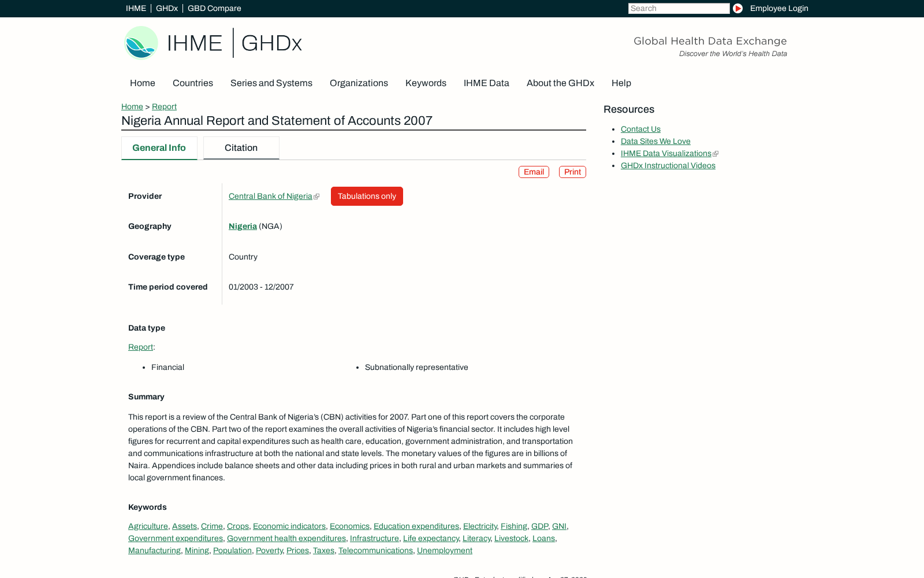Viewport: 924px width, 578px height.
Task: Open Series and Systems menu
Action: click(271, 83)
